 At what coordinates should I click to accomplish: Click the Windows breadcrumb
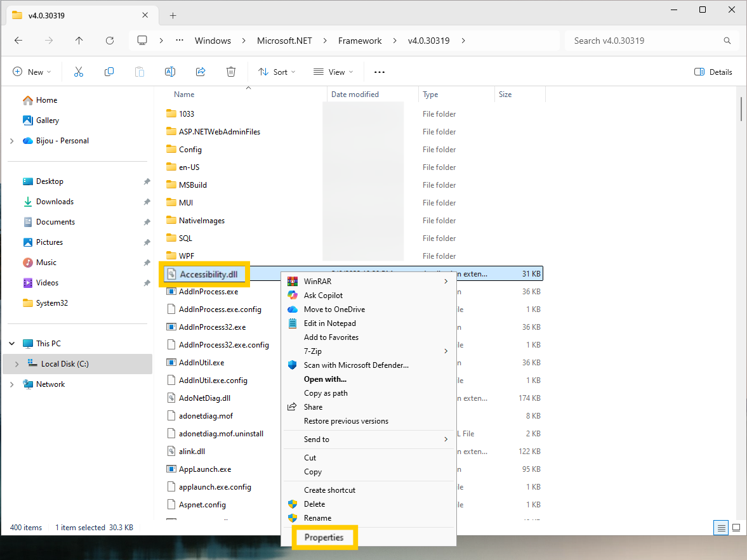(213, 41)
